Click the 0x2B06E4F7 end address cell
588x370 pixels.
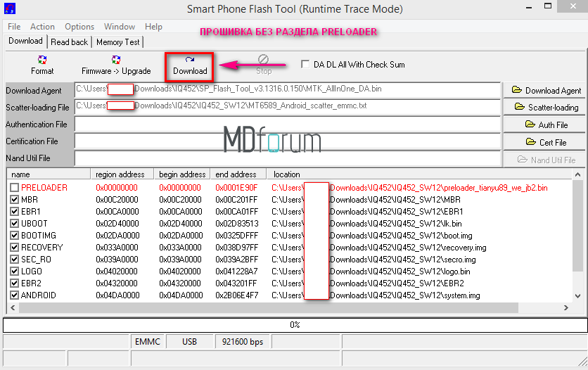pyautogui.click(x=236, y=295)
